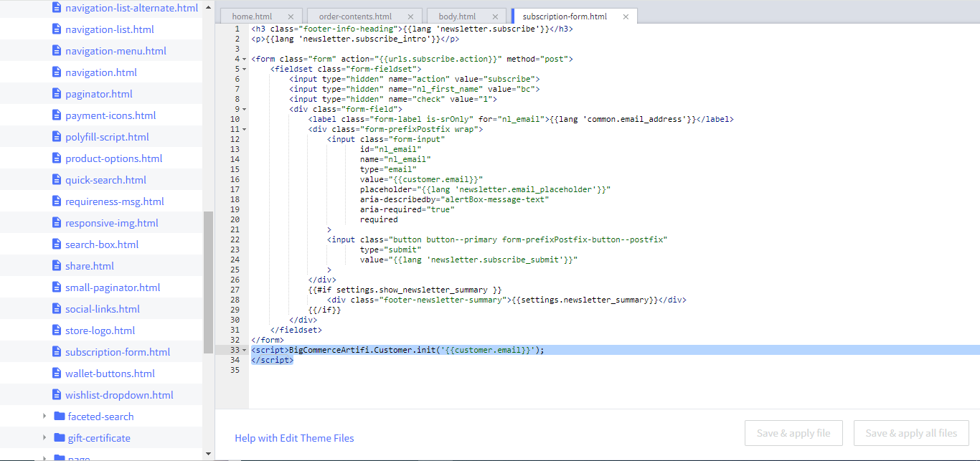The image size is (980, 461).
Task: Click the file icon next to navigation-list-alternate.html
Action: 58,8
